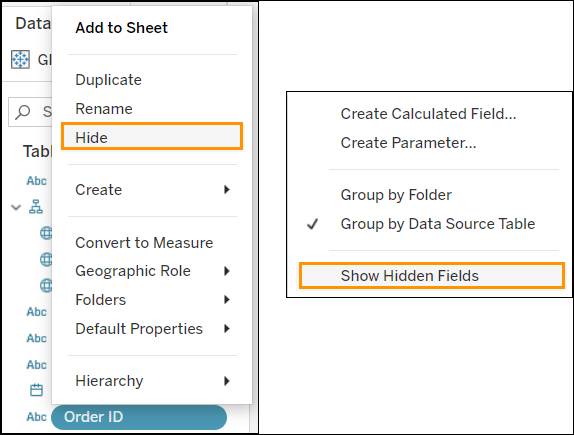The image size is (574, 435).
Task: Expand the Create submenu arrow
Action: (227, 190)
